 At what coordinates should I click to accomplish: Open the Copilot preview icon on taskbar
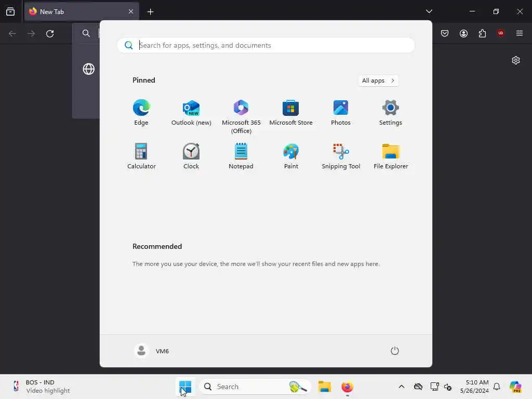tap(515, 387)
